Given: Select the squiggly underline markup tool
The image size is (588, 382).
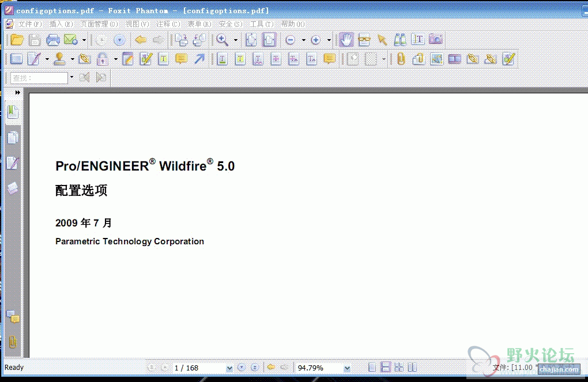Looking at the screenshot, I should click(x=258, y=59).
